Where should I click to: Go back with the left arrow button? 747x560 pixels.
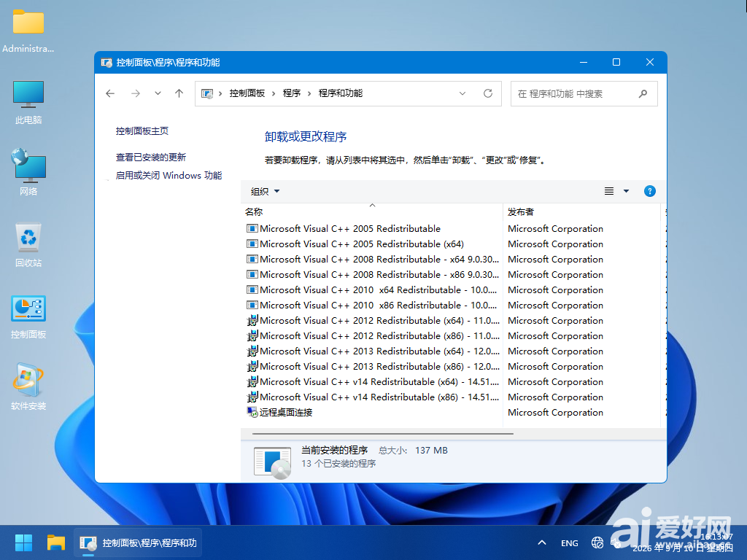[111, 93]
